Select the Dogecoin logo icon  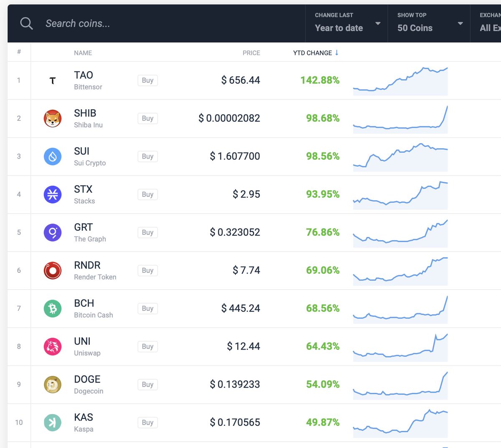tap(52, 384)
